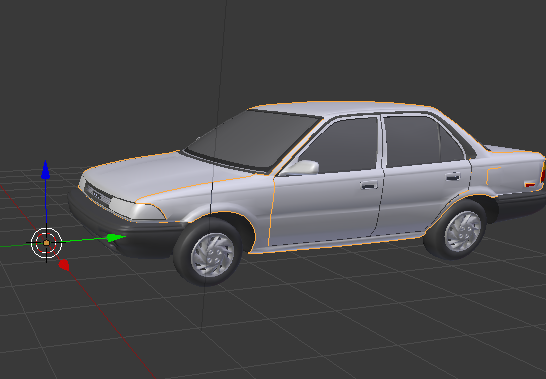Click the green Y-axis manipulator arrow
546x379 pixels.
[116, 238]
